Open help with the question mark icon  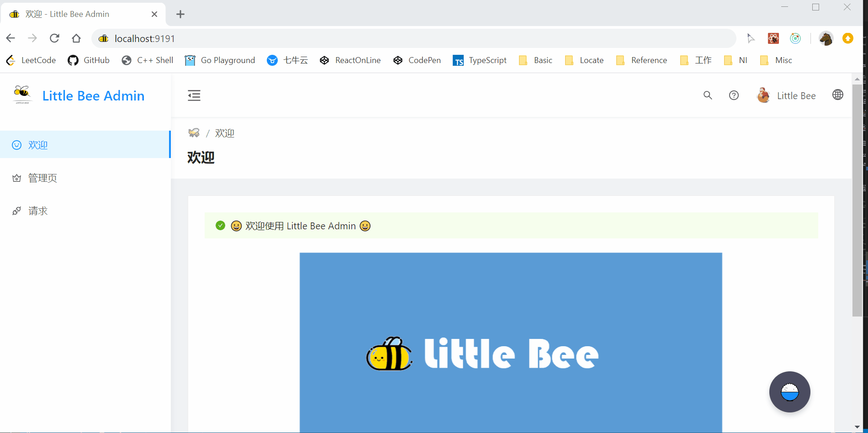click(734, 95)
